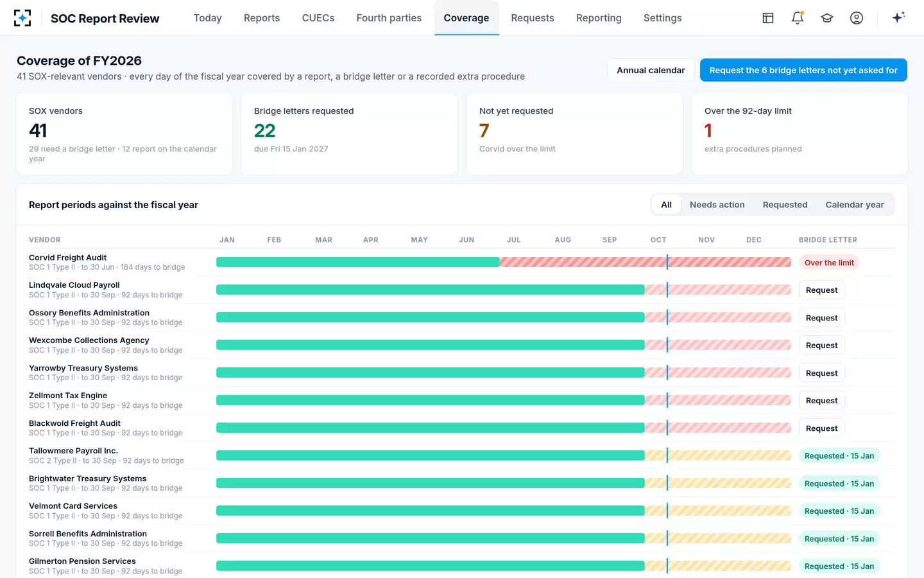Viewport: 924px width, 578px height.
Task: Click the SOX vendors 41 summary card
Action: coord(124,134)
